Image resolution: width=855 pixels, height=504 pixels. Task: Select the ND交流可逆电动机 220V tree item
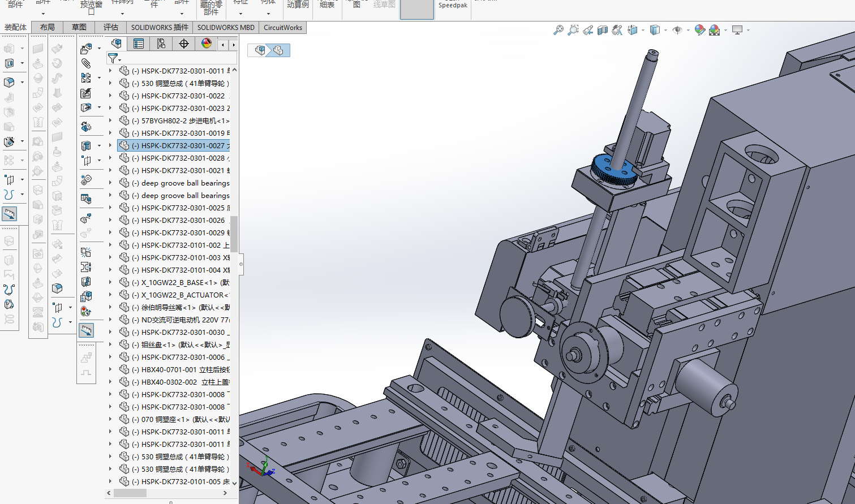tap(175, 320)
